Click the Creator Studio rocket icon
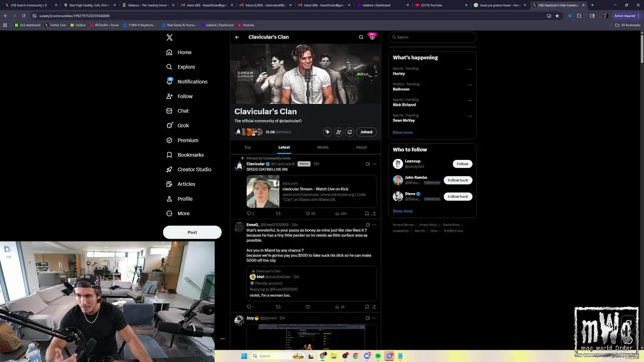 [x=170, y=169]
